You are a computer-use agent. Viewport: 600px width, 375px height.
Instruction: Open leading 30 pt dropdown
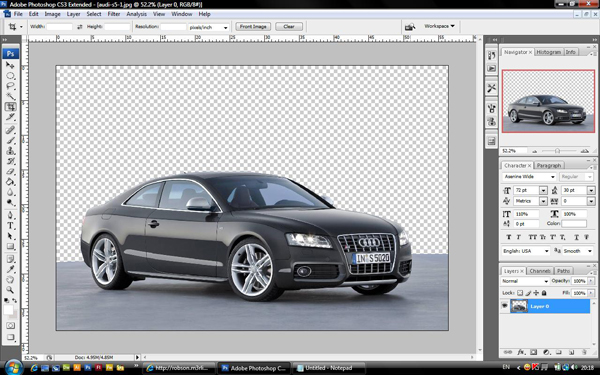point(591,190)
